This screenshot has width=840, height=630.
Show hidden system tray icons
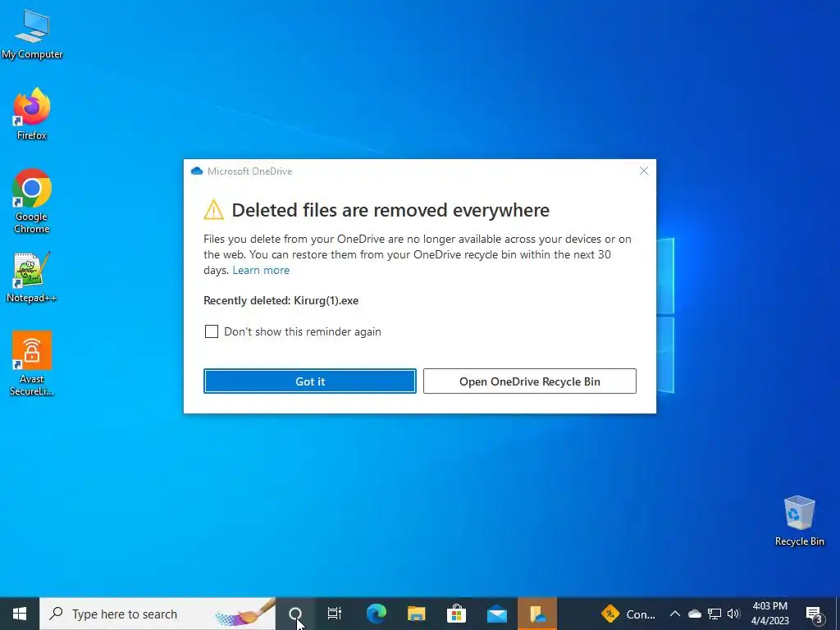point(675,614)
